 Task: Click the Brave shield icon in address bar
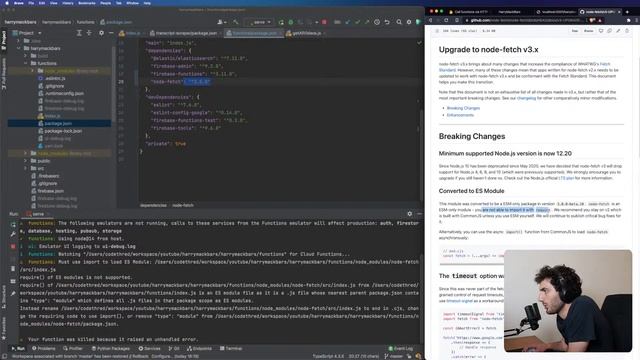tap(592, 20)
